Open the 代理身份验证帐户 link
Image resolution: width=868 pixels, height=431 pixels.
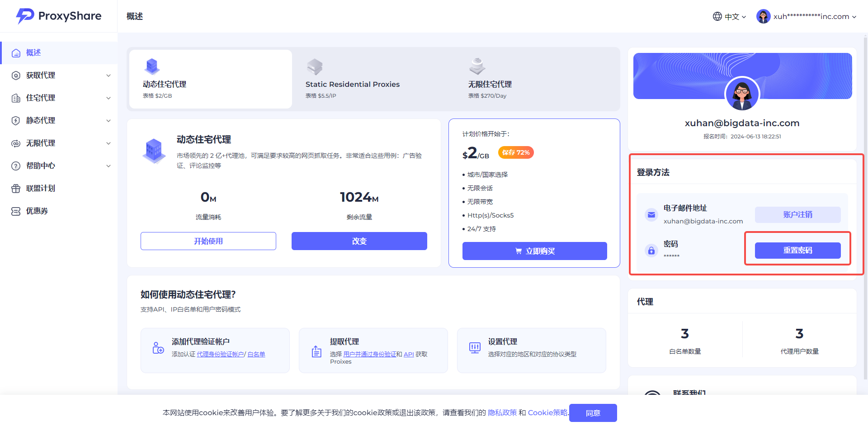(221, 355)
